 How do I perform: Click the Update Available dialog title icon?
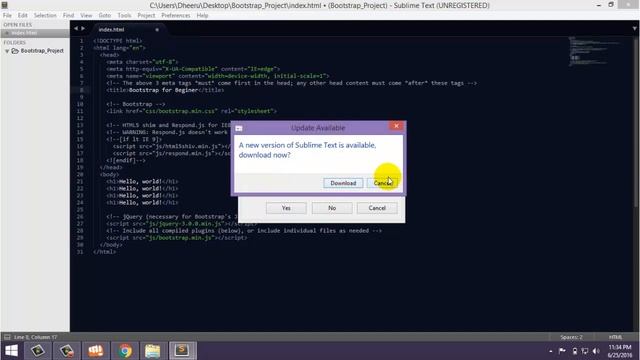tap(239, 129)
